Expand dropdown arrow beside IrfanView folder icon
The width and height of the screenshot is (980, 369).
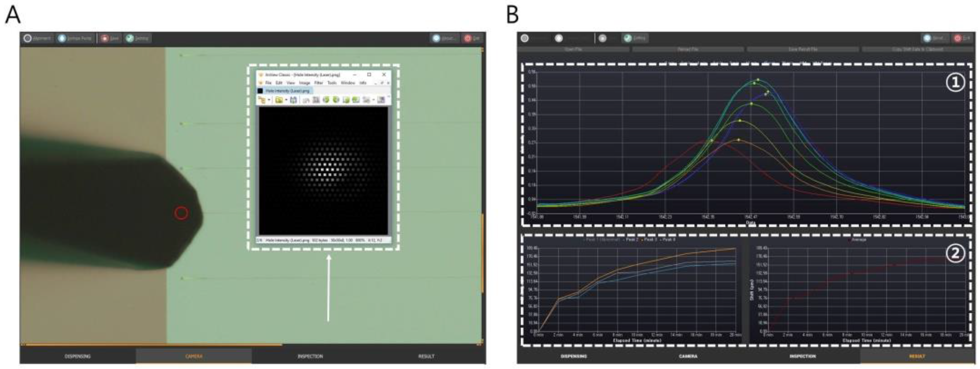[286, 100]
